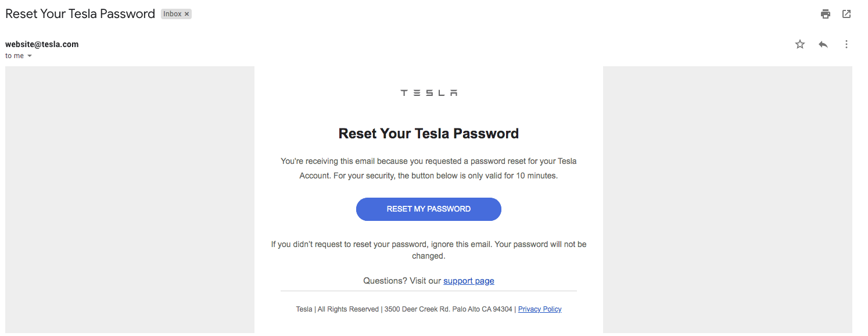868x336 pixels.
Task: Click the Inbox label tag
Action: (173, 14)
